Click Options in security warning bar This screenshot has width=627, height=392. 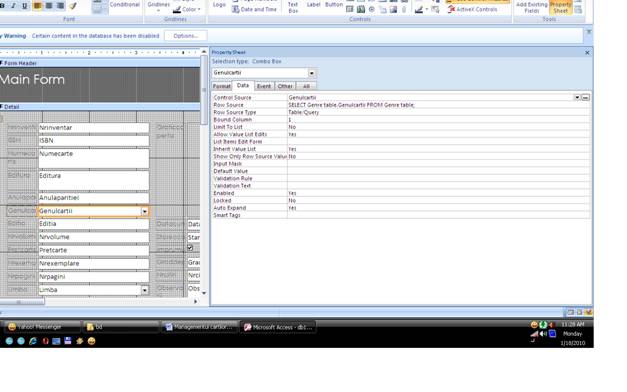click(x=186, y=36)
